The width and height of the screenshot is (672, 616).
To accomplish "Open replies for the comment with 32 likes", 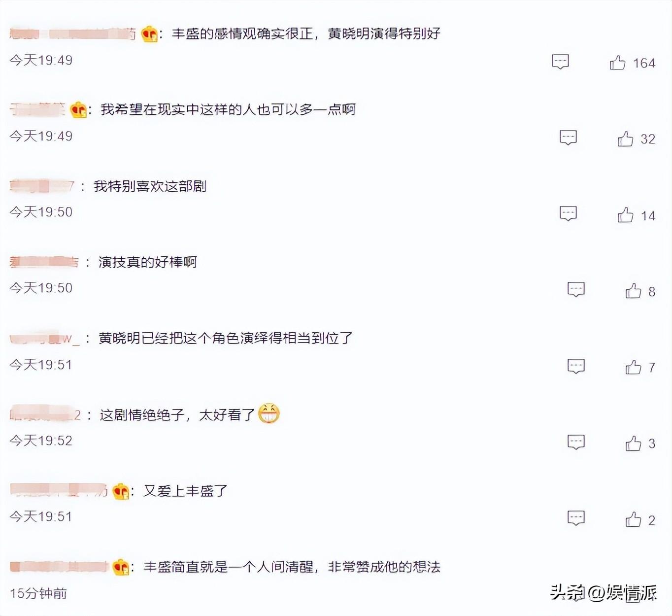I will pos(568,137).
